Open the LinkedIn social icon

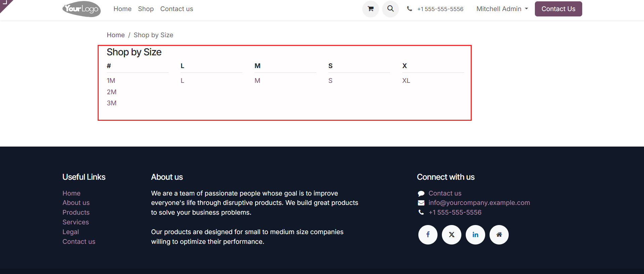475,234
